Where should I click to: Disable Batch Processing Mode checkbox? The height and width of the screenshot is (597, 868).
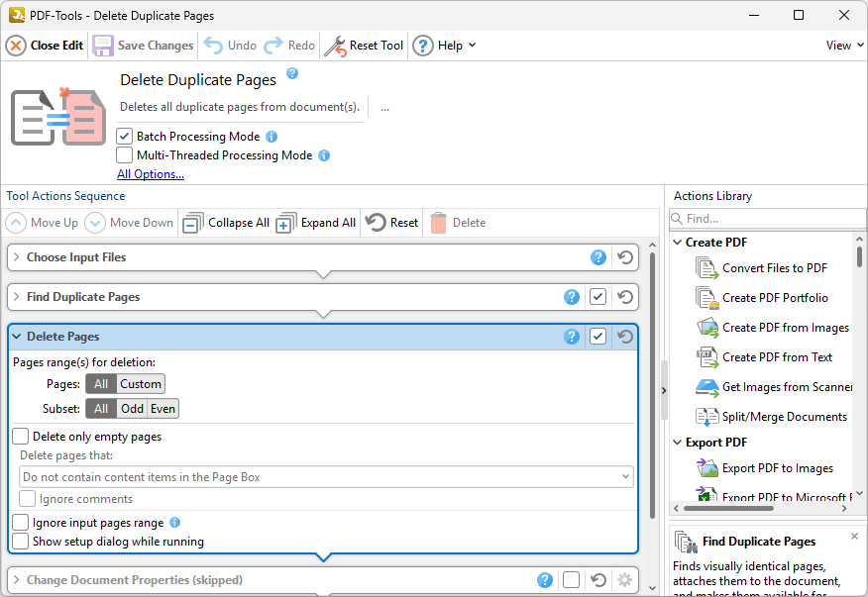tap(125, 137)
